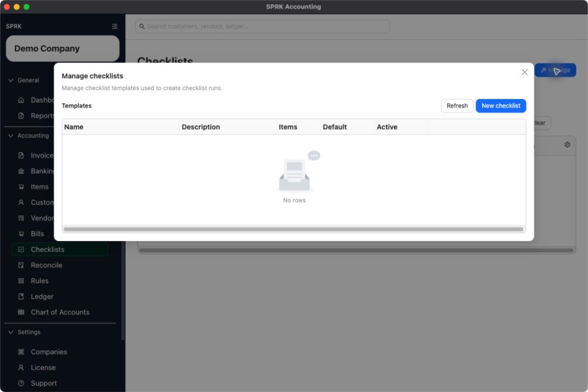
Task: Click the Reports document icon
Action: [x=21, y=116]
